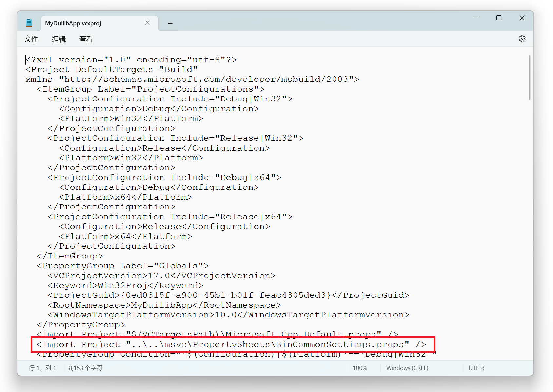Click the Keyword Win32Proj line
Viewport: 553px width, 392px height.
(x=125, y=285)
